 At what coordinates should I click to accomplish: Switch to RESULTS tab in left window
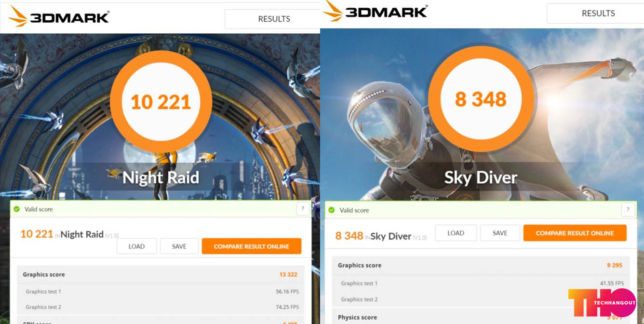[x=274, y=19]
